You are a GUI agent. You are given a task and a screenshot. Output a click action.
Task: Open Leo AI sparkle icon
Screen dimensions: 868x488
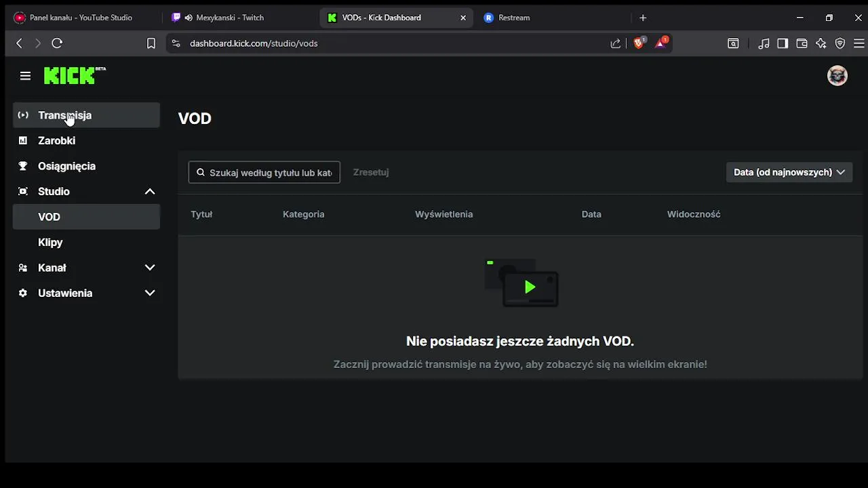click(821, 43)
